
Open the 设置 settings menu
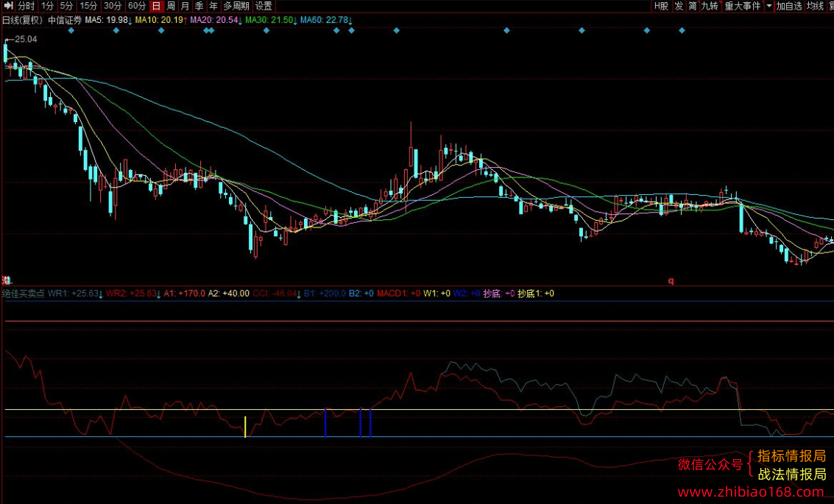[x=264, y=6]
